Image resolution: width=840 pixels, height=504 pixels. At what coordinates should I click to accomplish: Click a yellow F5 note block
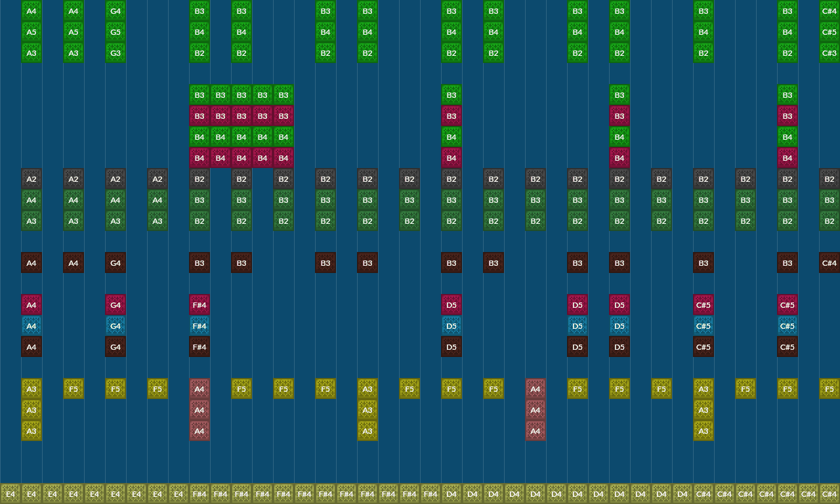pos(73,388)
